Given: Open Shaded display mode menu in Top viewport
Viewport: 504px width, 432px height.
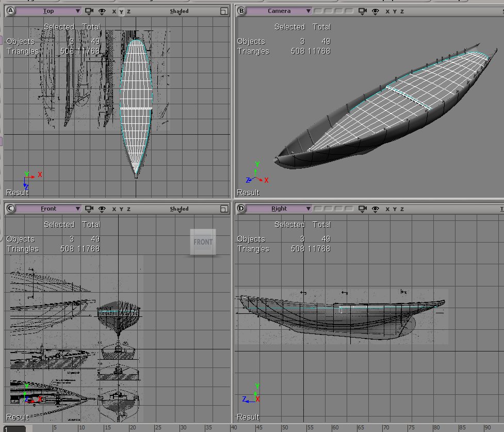Looking at the screenshot, I should tap(179, 11).
